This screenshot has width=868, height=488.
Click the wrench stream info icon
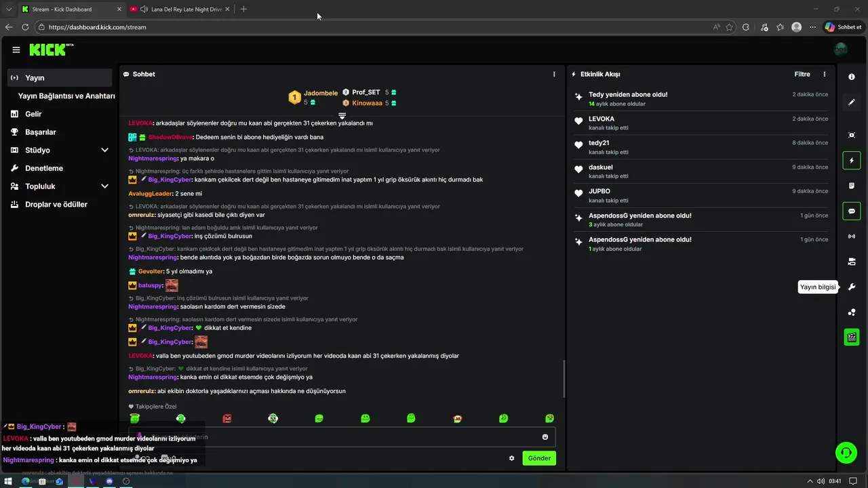[x=852, y=287]
